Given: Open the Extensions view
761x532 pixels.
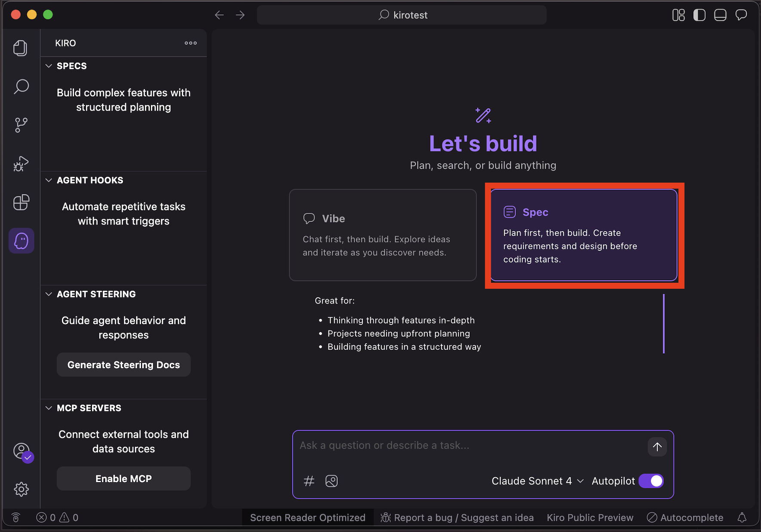Looking at the screenshot, I should [x=21, y=202].
